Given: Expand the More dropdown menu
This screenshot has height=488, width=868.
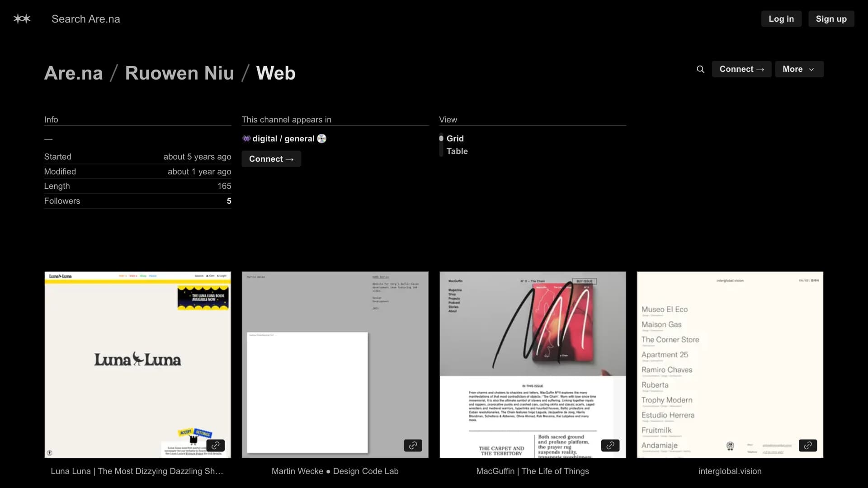Looking at the screenshot, I should [x=799, y=69].
